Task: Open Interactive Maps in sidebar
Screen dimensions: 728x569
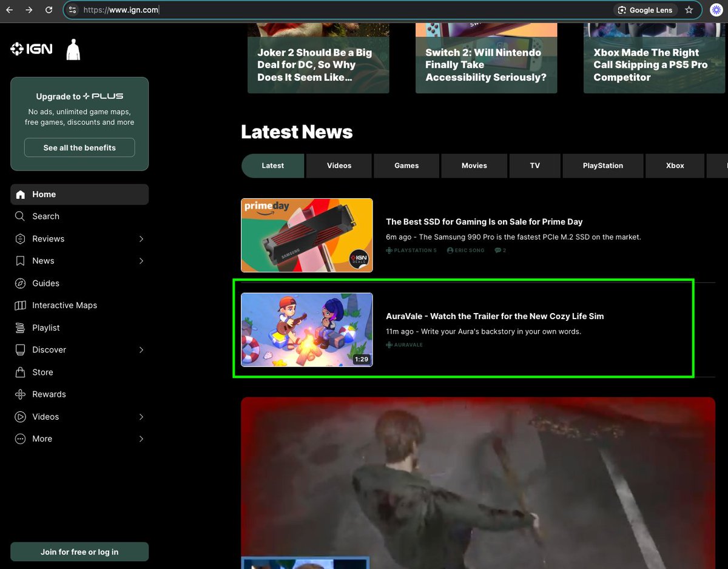Action: coord(79,305)
